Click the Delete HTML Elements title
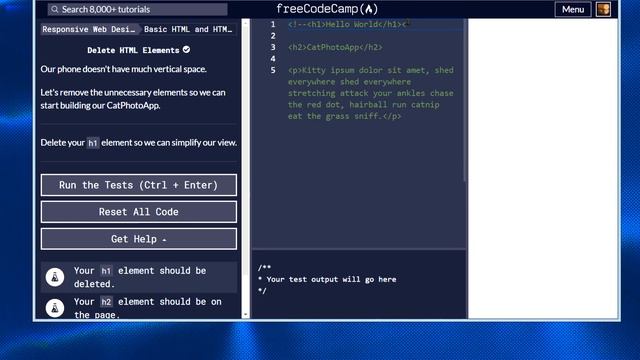The width and height of the screenshot is (640, 360). tap(133, 50)
